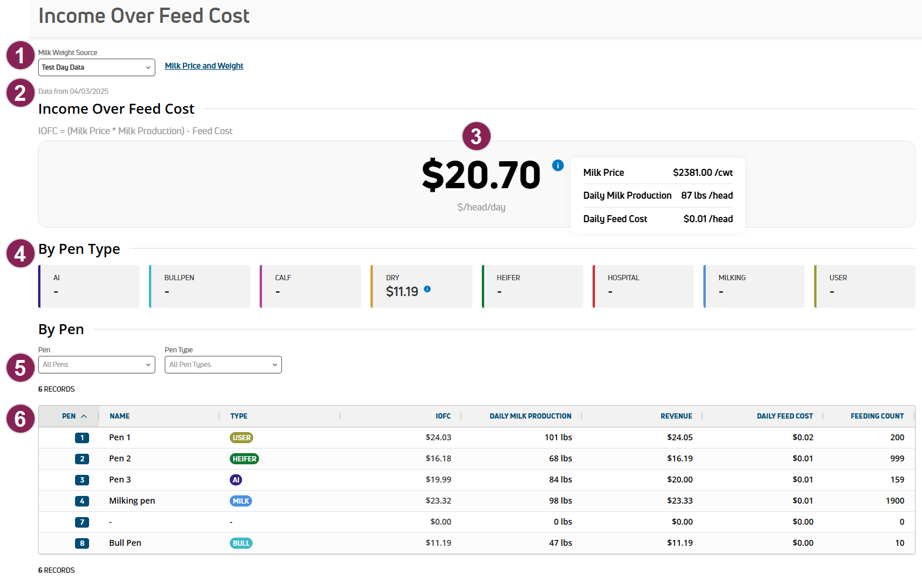922x588 pixels.
Task: Sort table by PEN column header
Action: tap(69, 416)
